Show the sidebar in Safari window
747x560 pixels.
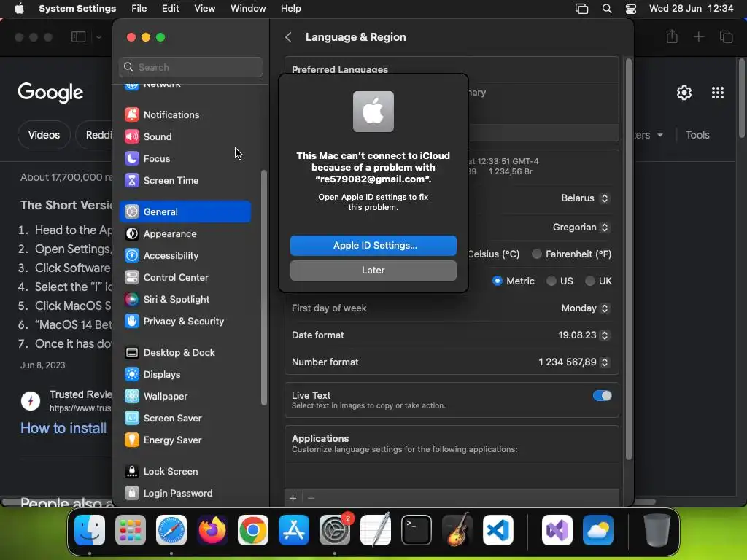[78, 37]
